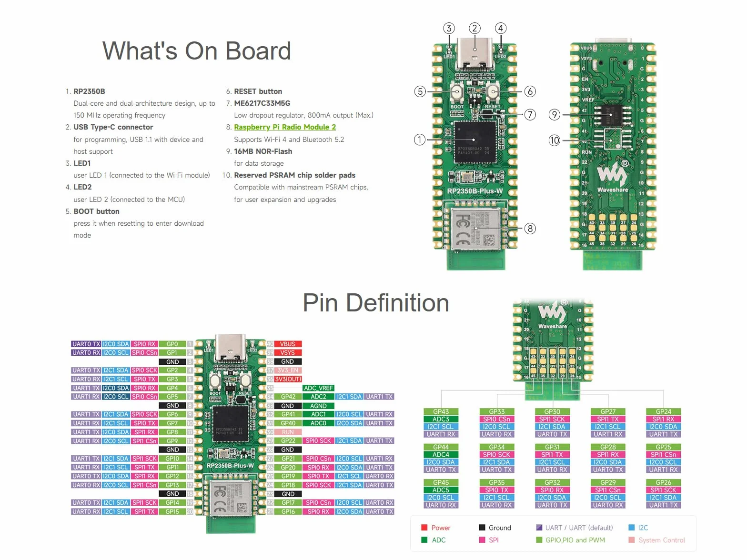Click the "LED2" list item title
747x560 pixels.
click(82, 187)
